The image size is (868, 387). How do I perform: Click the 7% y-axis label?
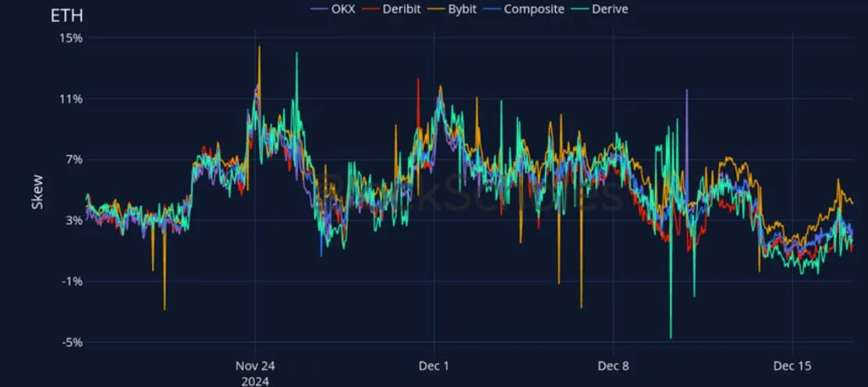click(73, 160)
